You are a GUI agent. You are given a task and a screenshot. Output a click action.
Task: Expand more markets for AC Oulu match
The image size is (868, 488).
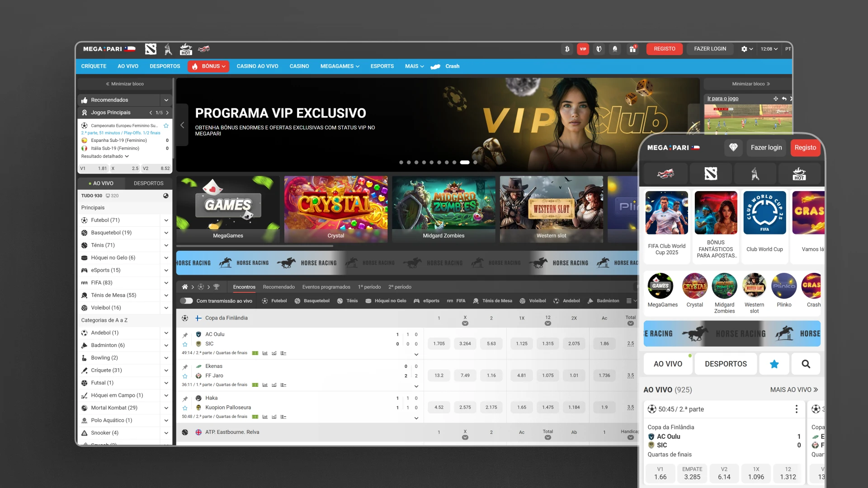[416, 354]
